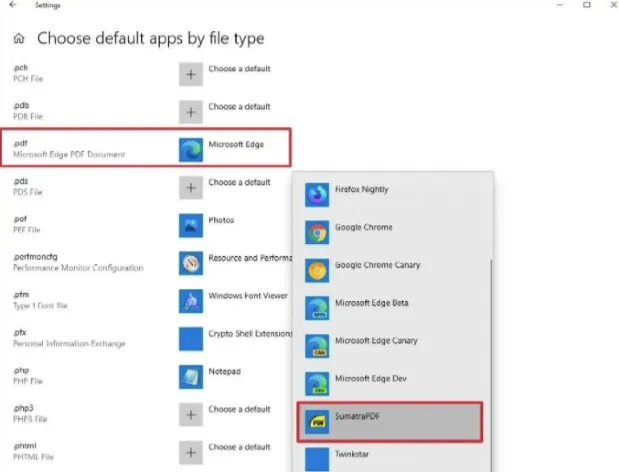This screenshot has height=472, width=619.
Task: Click the app list popup scrollbar
Action: [491, 363]
